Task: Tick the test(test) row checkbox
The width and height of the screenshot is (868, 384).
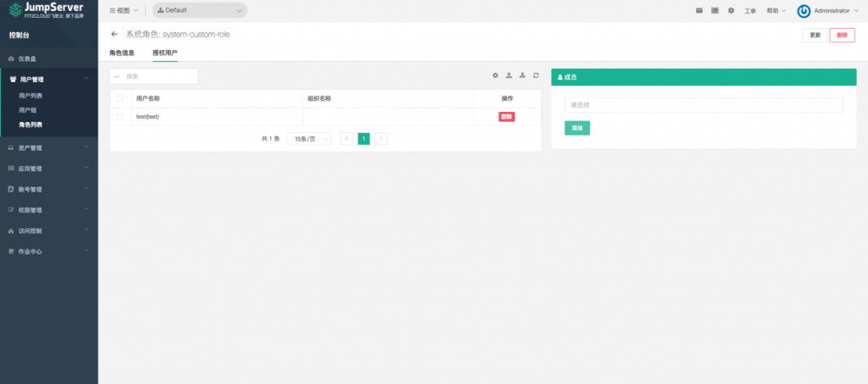Action: pyautogui.click(x=120, y=116)
